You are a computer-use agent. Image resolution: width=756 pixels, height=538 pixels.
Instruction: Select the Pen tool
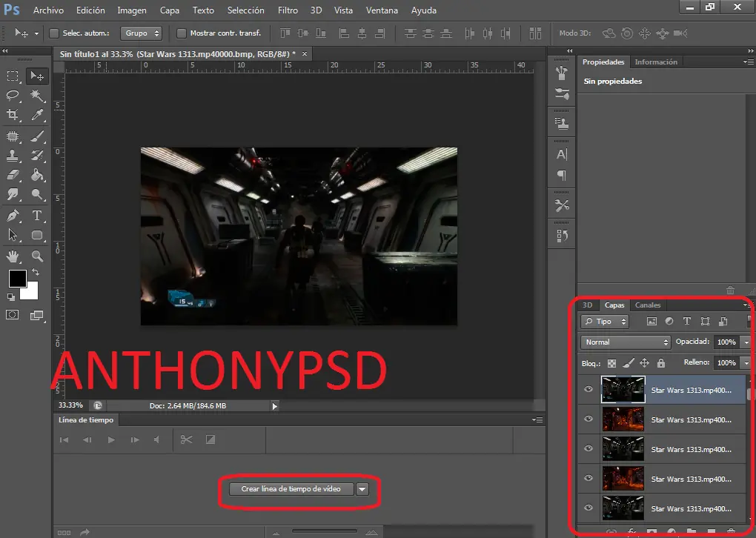tap(13, 216)
